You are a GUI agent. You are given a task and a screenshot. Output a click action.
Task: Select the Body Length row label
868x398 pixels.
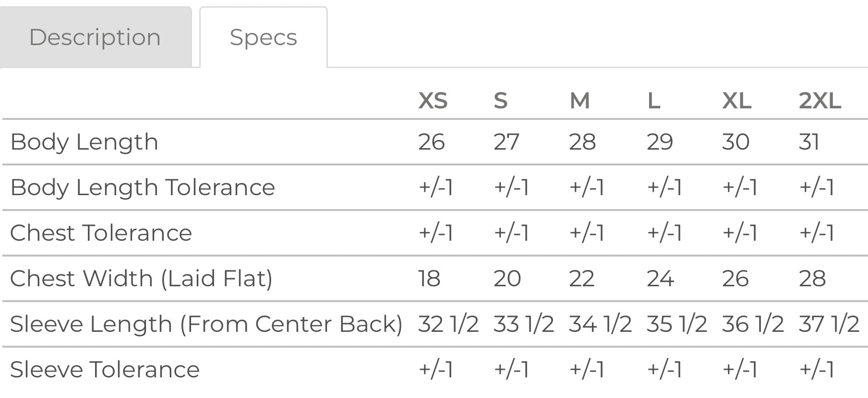(x=84, y=142)
